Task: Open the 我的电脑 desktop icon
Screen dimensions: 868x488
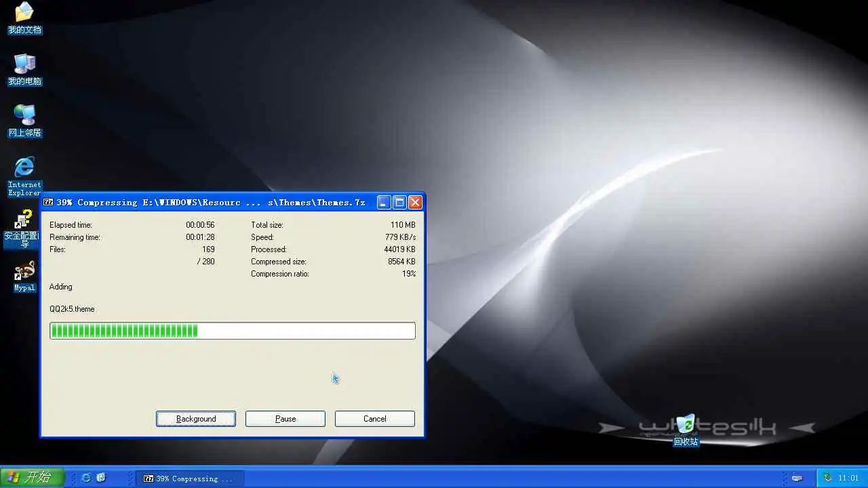Action: point(24,70)
